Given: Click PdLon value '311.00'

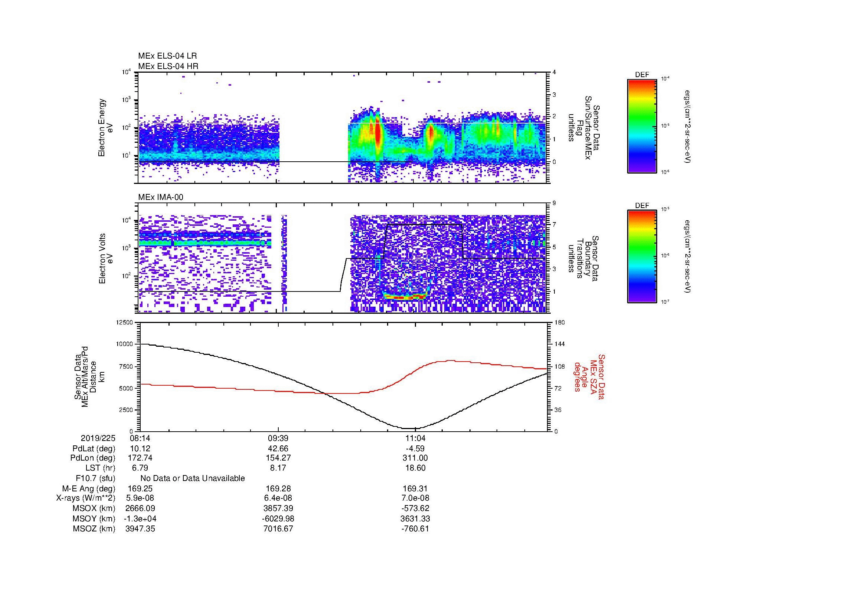Looking at the screenshot, I should pos(415,458).
